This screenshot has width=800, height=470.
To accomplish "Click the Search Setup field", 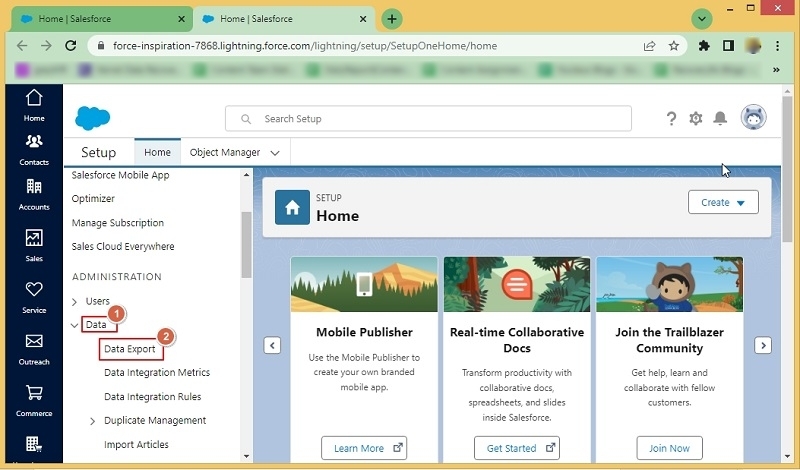I will point(428,118).
